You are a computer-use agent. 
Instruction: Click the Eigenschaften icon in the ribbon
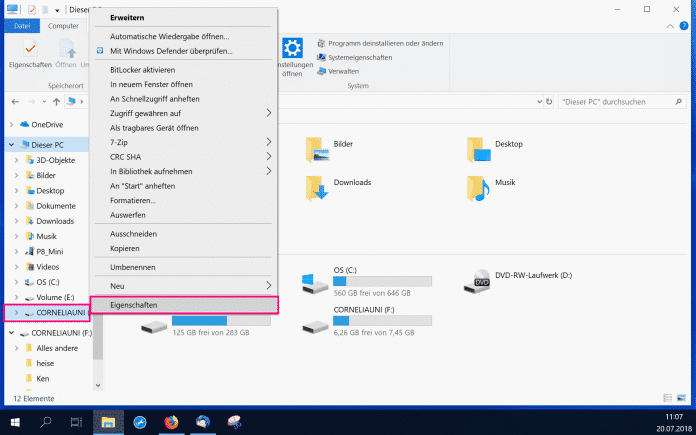(x=31, y=49)
